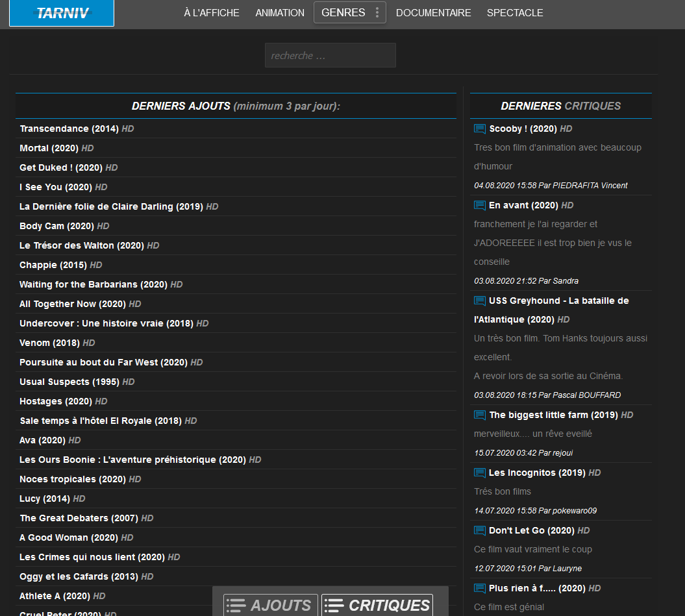Click review date '03.08.2020 21:52 Par Sandra'
The height and width of the screenshot is (616, 685).
pyautogui.click(x=527, y=281)
